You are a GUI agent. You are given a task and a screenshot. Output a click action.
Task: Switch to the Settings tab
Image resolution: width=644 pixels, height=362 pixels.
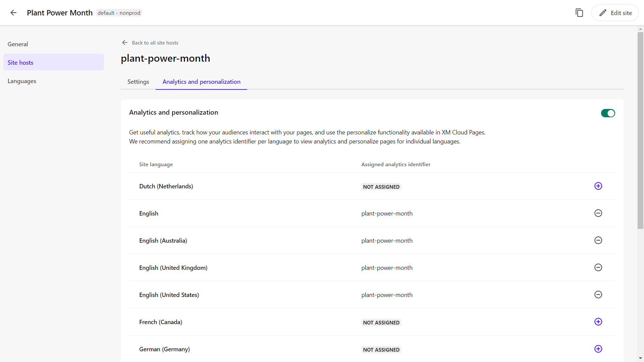[138, 81]
